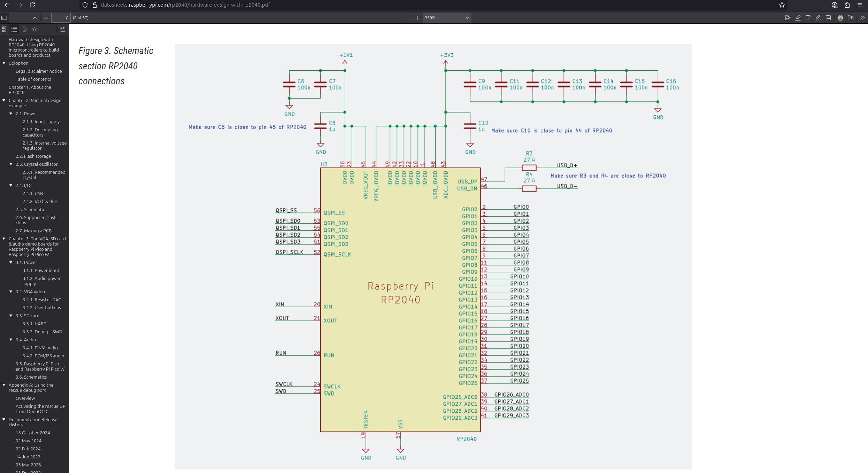Image resolution: width=868 pixels, height=473 pixels.
Task: Open the Firefox application menu
Action: 859,5
